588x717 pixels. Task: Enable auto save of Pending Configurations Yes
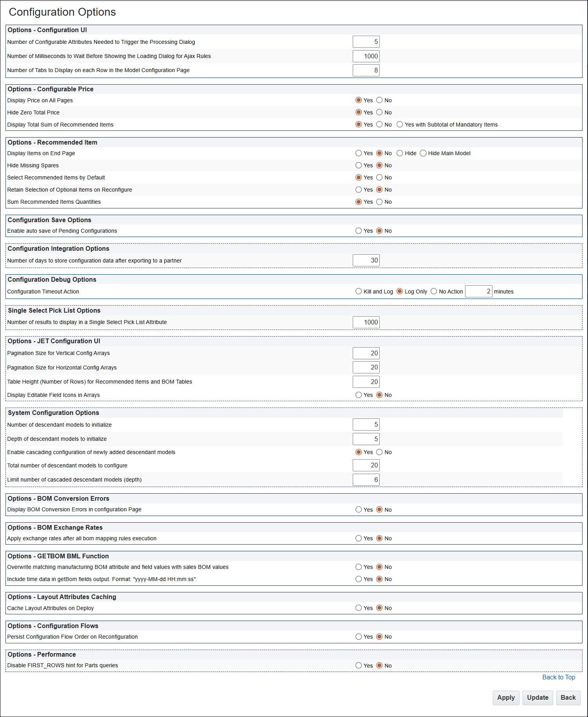click(359, 231)
